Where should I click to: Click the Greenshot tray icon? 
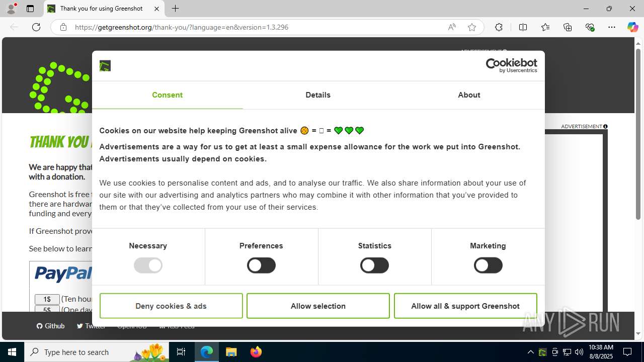point(542,352)
